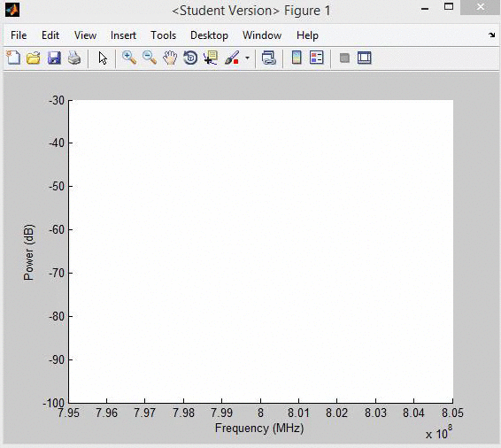Enable the Data Cursor tool
This screenshot has width=501, height=448.
click(x=211, y=58)
